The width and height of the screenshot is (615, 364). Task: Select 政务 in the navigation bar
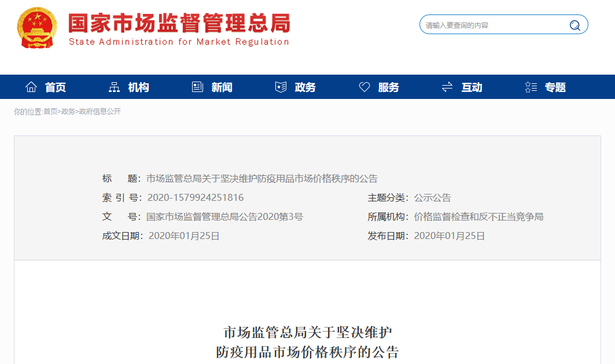pos(305,87)
